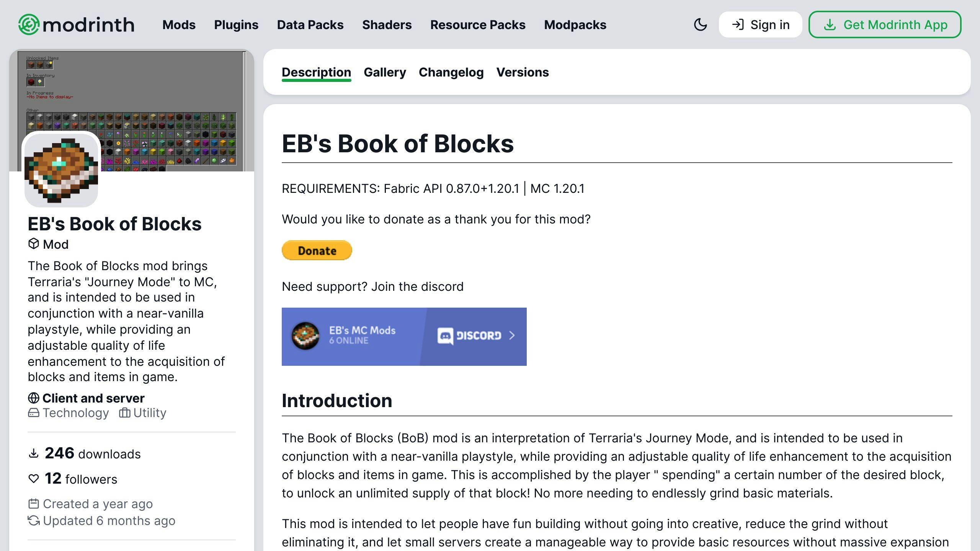Click Get Modrinth App button
Image resolution: width=980 pixels, height=551 pixels.
885,24
